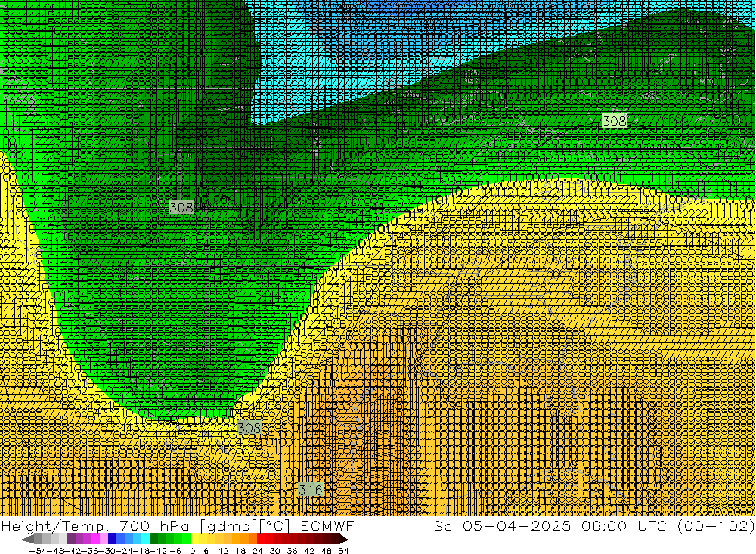Click the dark blue swatch above -30 in the legend
This screenshot has height=554, width=756.
coord(112,539)
